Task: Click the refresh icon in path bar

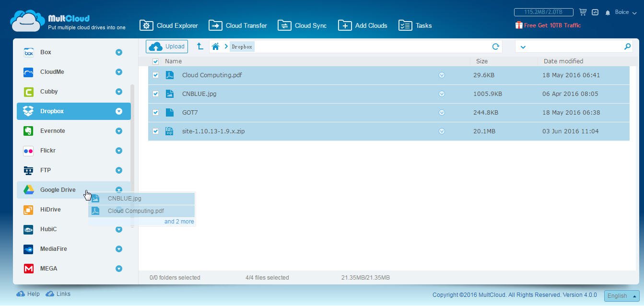Action: pos(496,47)
